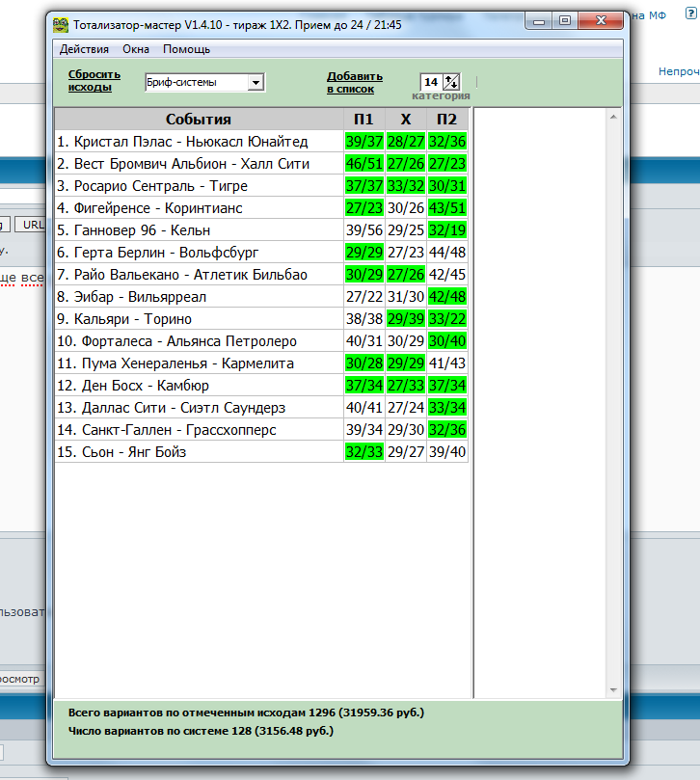This screenshot has width=700, height=780.
Task: Close the Тотализатор-мастер window
Action: click(601, 21)
